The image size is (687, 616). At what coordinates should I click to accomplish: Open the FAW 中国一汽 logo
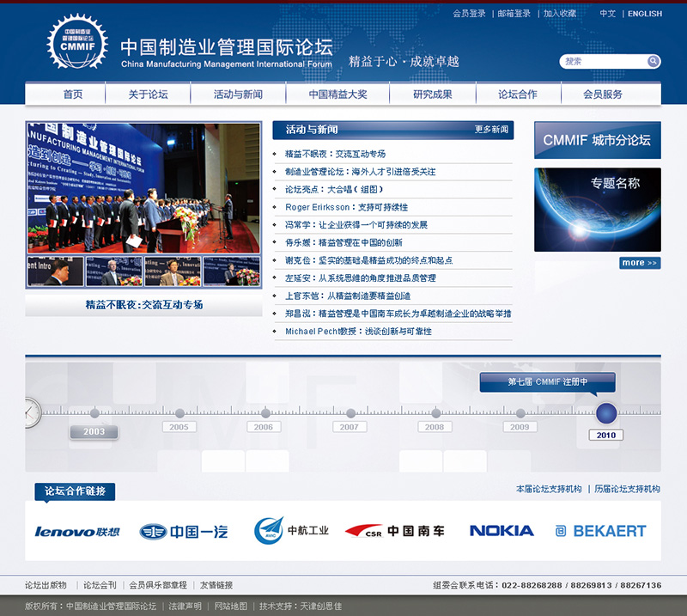pyautogui.click(x=184, y=531)
